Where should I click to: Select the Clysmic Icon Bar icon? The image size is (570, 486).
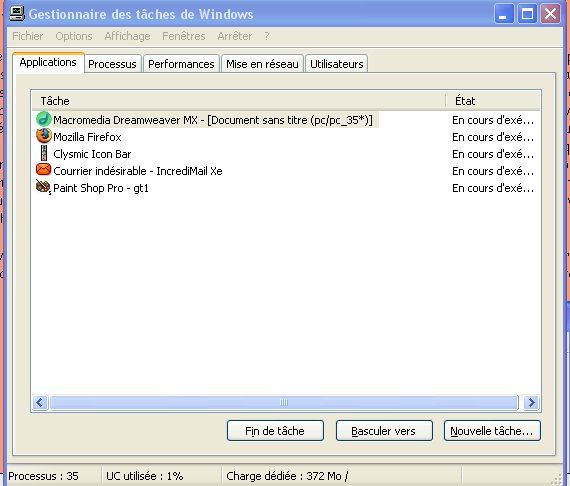(x=44, y=153)
